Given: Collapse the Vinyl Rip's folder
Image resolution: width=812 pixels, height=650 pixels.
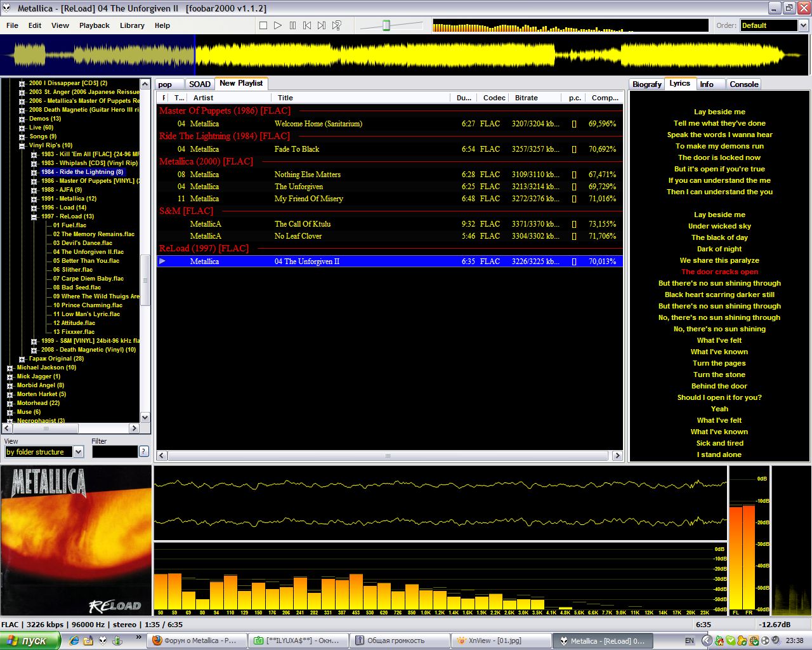Looking at the screenshot, I should 22,145.
